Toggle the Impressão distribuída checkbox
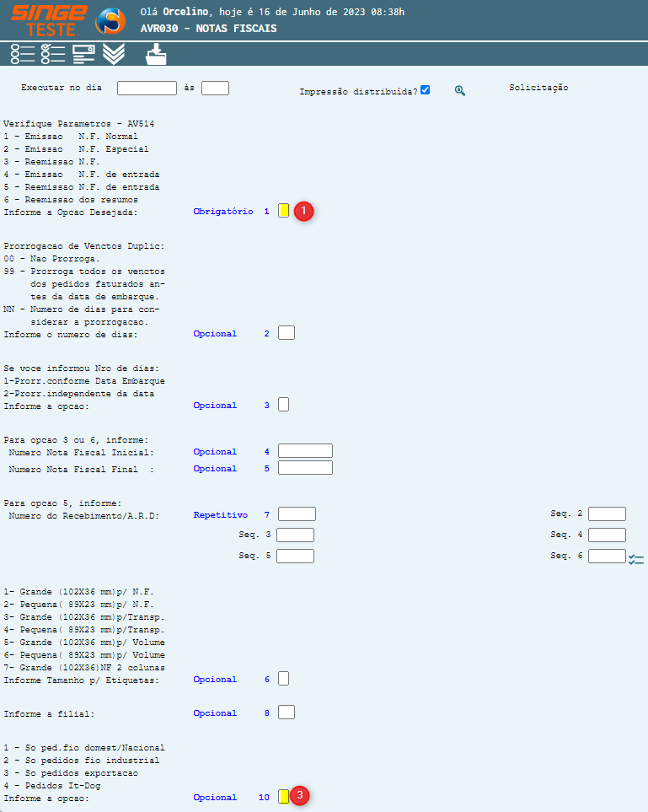The image size is (648, 812). 425,90
